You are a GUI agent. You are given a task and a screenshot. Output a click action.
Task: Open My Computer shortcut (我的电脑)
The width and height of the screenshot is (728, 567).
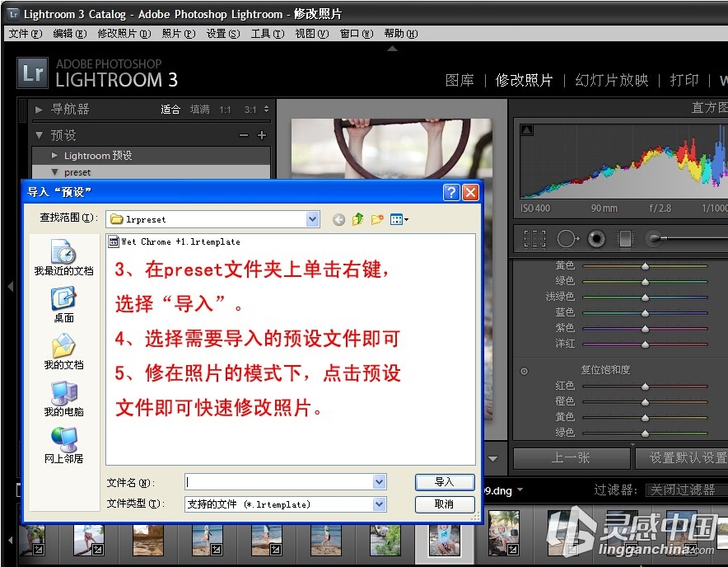(x=63, y=399)
